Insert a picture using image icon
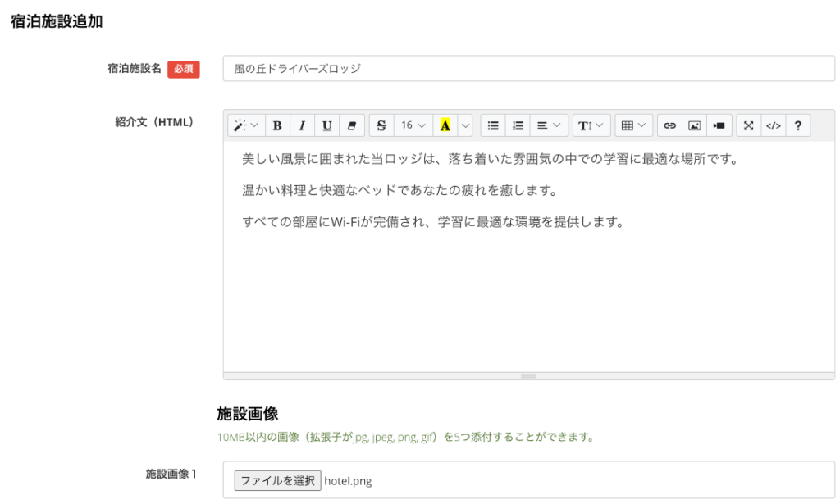This screenshot has height=504, width=840. 694,125
